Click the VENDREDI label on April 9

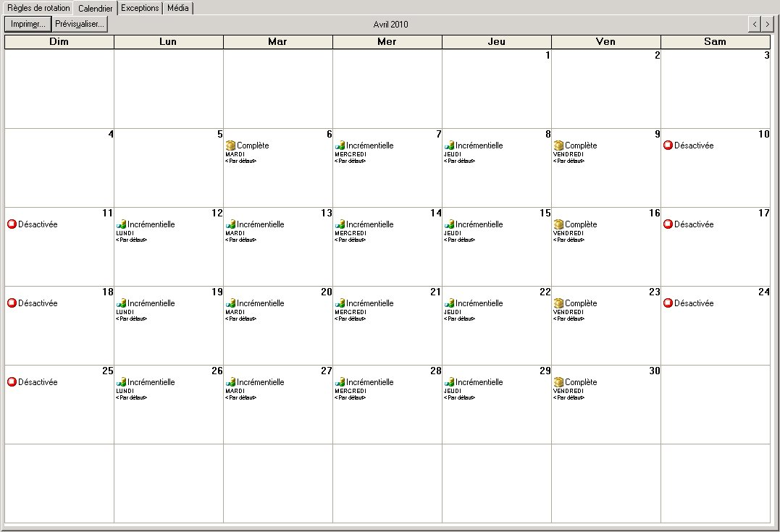[x=569, y=154]
